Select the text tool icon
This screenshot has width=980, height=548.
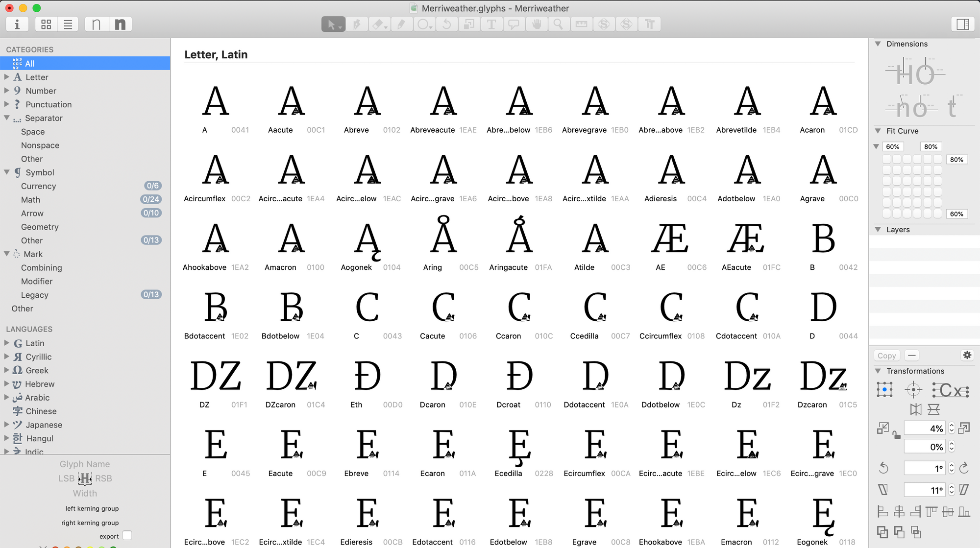coord(492,24)
